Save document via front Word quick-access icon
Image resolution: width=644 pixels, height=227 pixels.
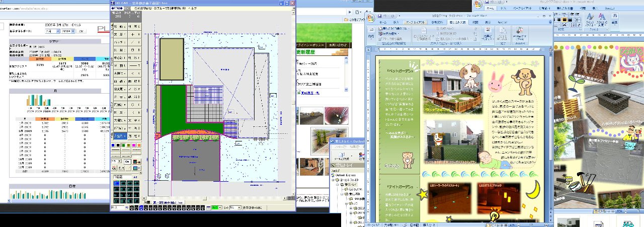pyautogui.click(x=379, y=16)
